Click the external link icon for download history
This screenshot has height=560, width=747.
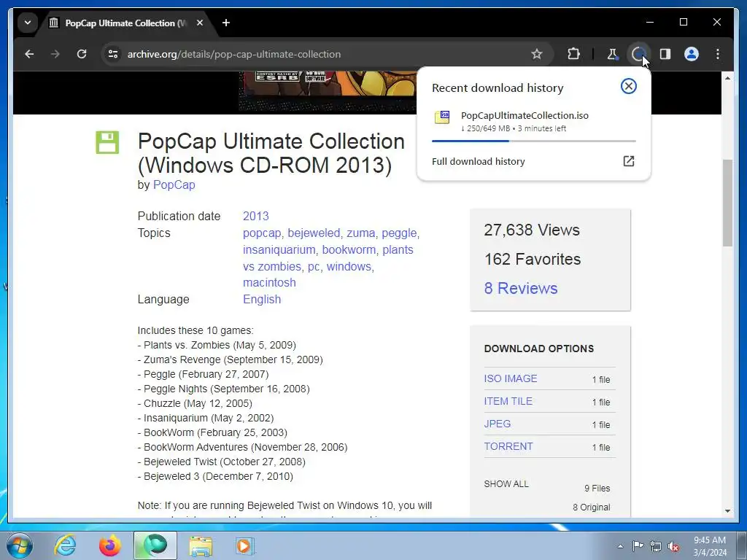point(628,161)
